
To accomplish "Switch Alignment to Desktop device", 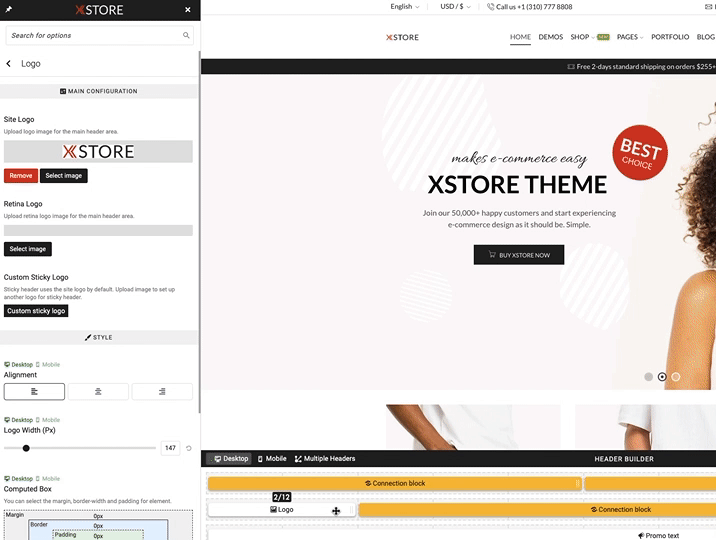I will (18, 365).
